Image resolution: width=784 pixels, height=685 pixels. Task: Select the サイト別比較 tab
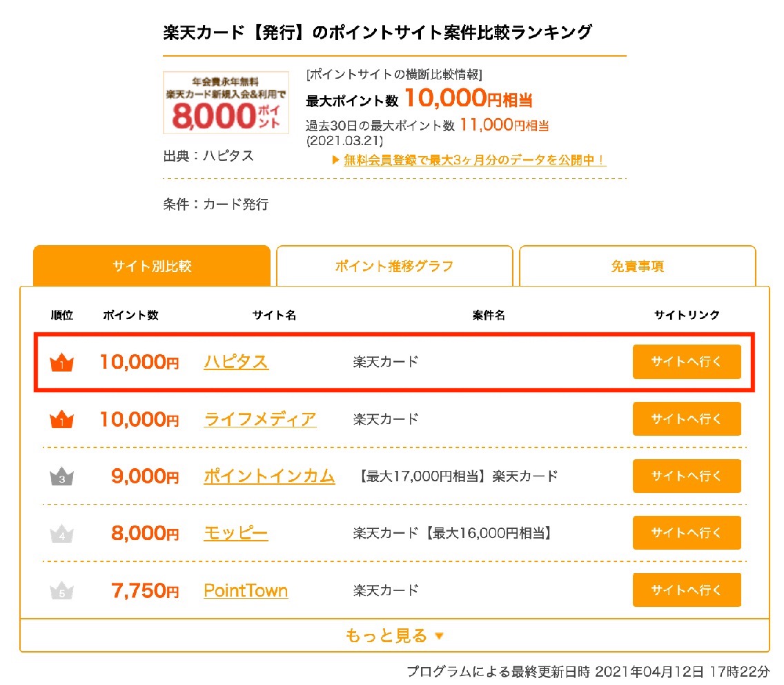[152, 266]
